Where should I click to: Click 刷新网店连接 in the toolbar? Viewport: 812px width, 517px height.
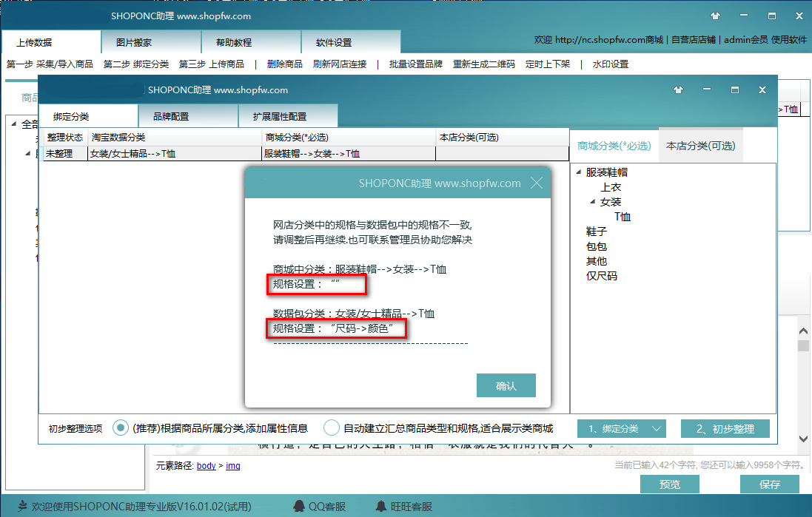tap(340, 64)
